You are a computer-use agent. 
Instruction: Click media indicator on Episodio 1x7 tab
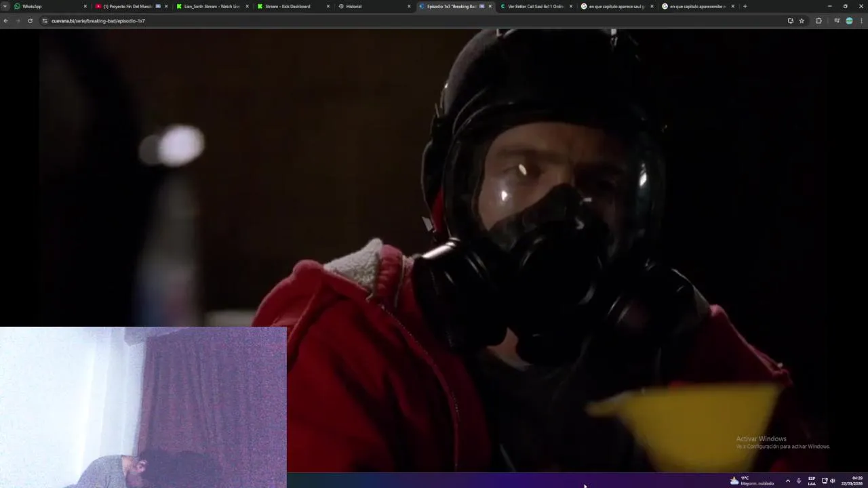[x=482, y=6]
